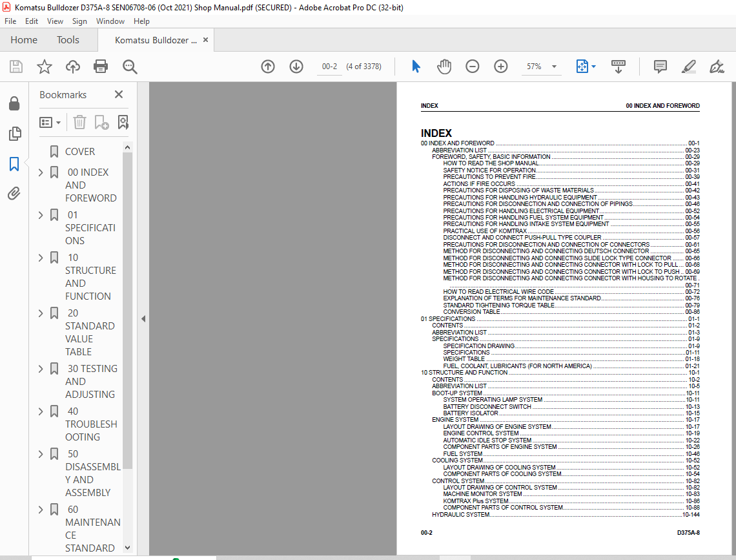Open the View menu
The height and width of the screenshot is (560, 736).
click(x=55, y=21)
